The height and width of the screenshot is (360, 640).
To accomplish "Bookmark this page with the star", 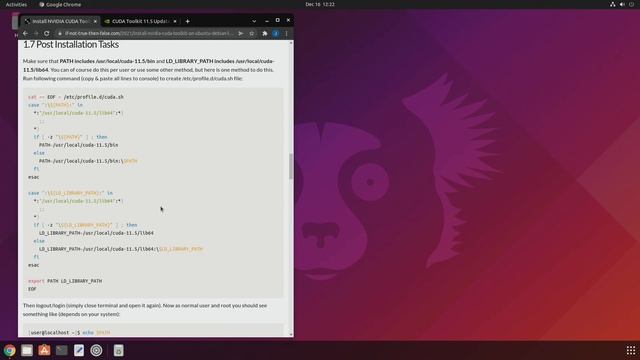I will [252, 33].
